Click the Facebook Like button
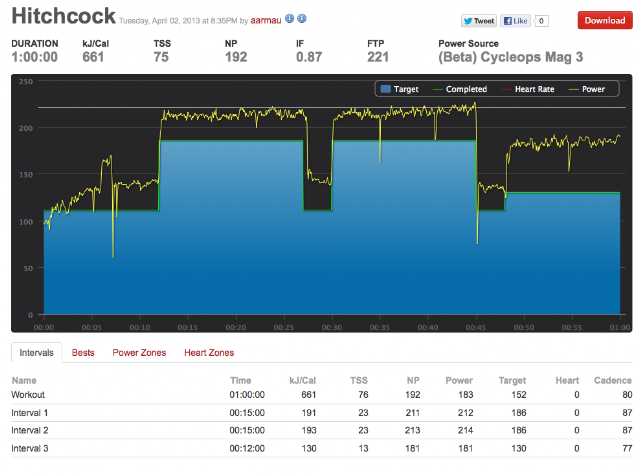Viewport: 640px width, 475px height. 515,21
